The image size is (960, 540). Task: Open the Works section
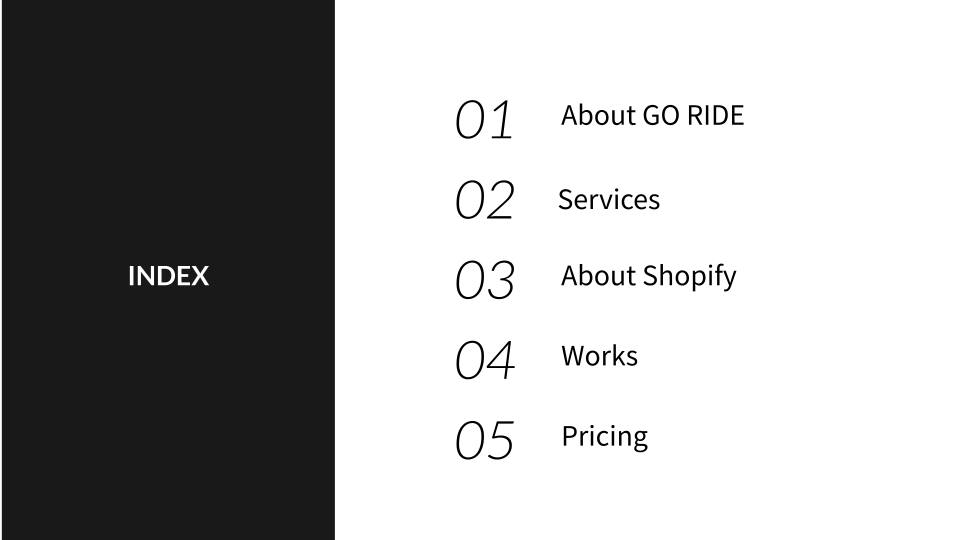pos(599,356)
